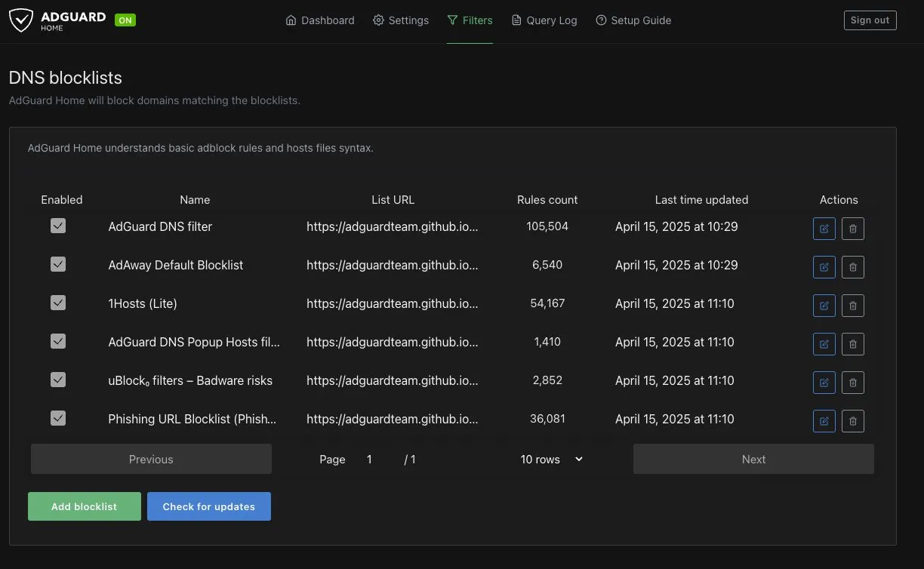Disable the AdGuard DNS filter blocklist
Image resolution: width=924 pixels, height=569 pixels.
58,226
